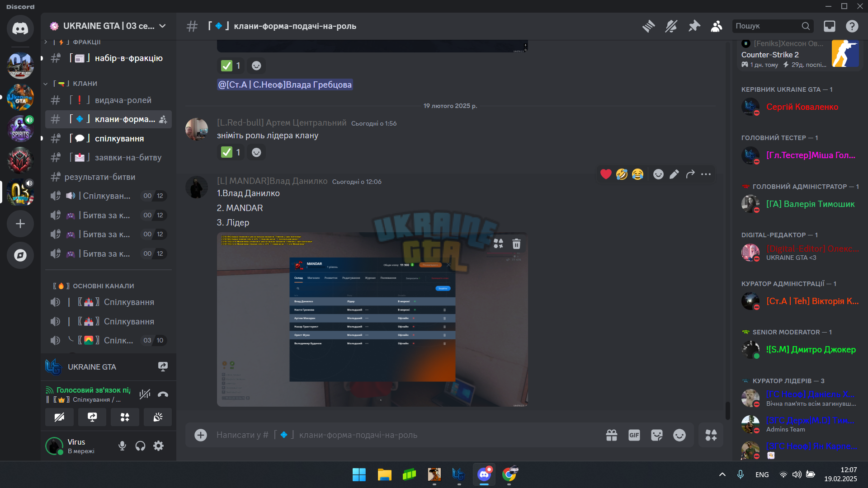This screenshot has width=868, height=488.
Task: Start an activity in voice
Action: click(125, 417)
